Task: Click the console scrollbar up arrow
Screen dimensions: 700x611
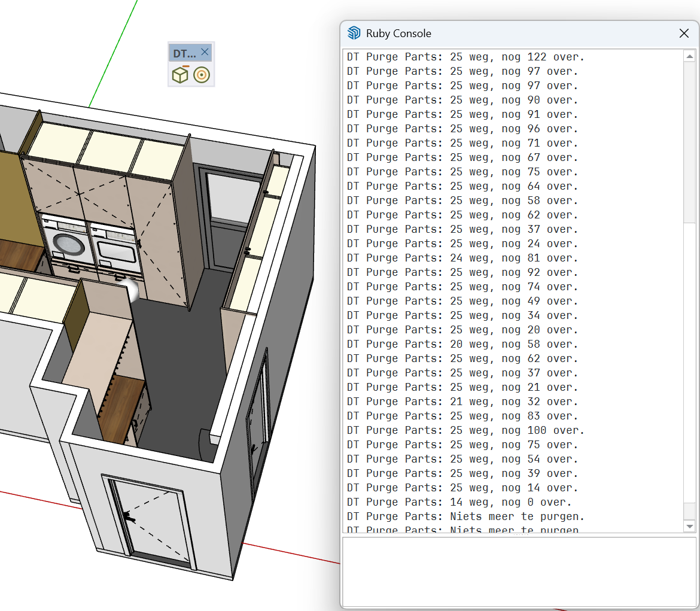Action: coord(690,56)
